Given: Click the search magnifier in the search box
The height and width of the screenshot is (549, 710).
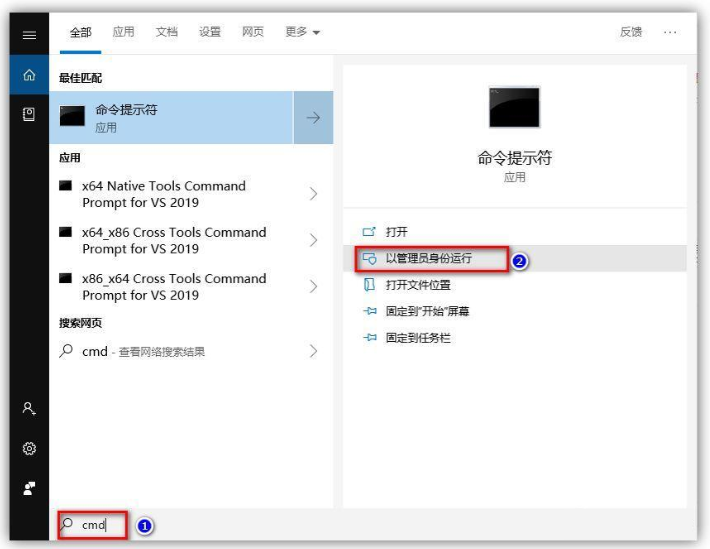Looking at the screenshot, I should coord(67,524).
